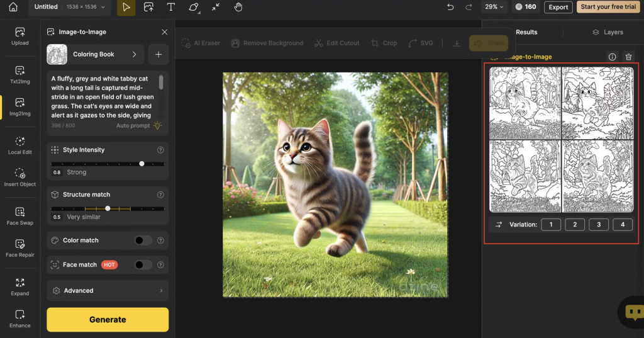Delete results with the trash icon
Viewport: 644px width, 338px height.
(x=628, y=57)
